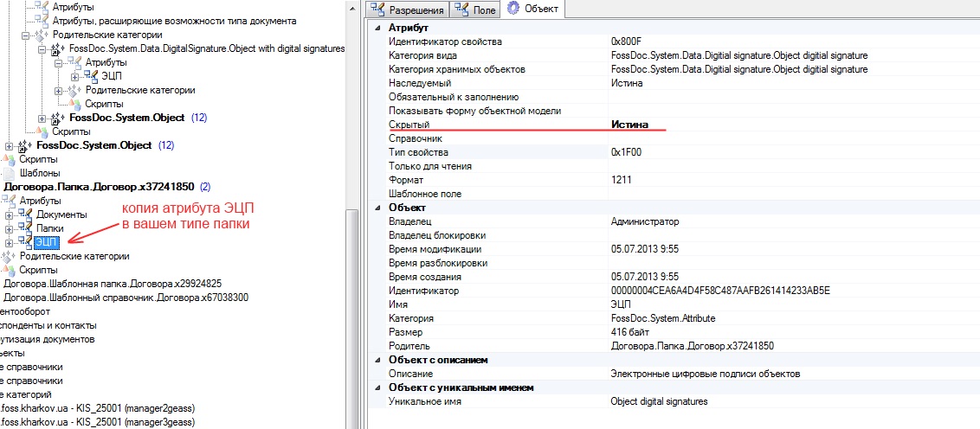The width and height of the screenshot is (980, 429).
Task: Expand ЭЦП under the DigitalSignature.Object category
Action: pyautogui.click(x=74, y=77)
